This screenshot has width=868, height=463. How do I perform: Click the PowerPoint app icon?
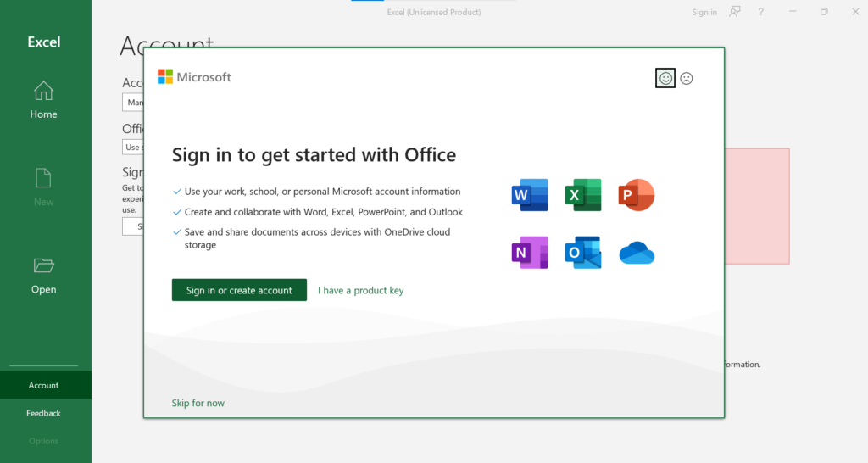(x=636, y=195)
